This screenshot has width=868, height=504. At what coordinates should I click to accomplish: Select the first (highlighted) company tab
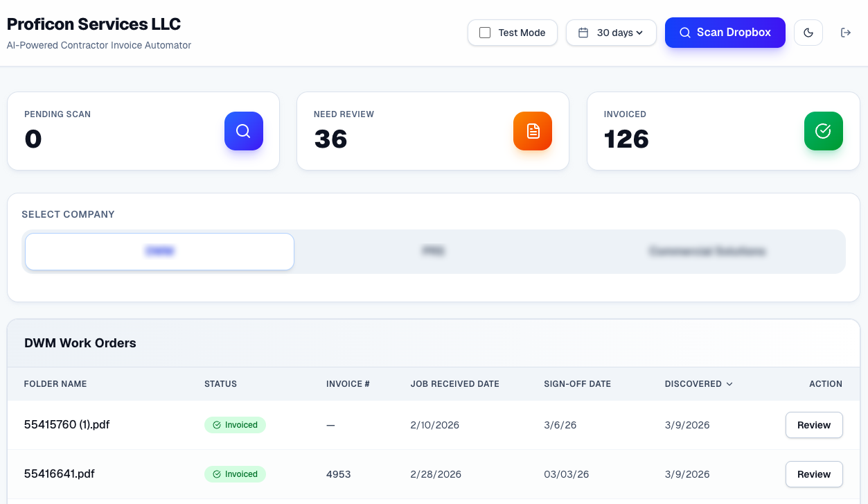159,251
